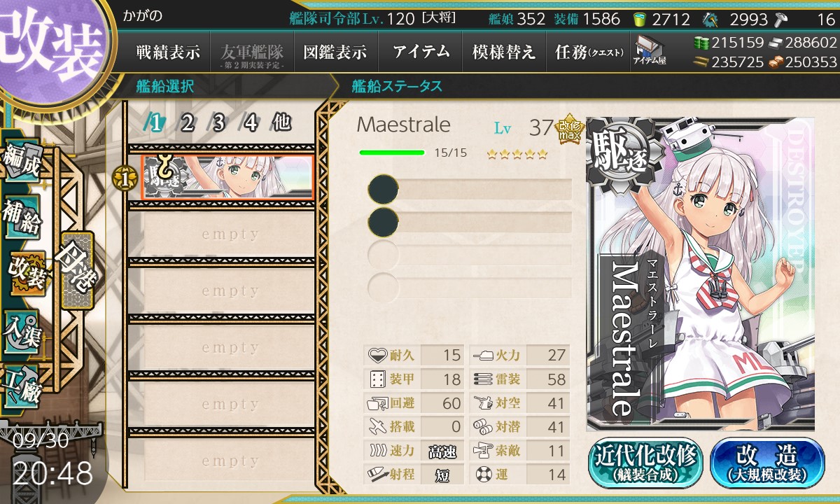The height and width of the screenshot is (504, 840).
Task: Open the 他 other ships tab
Action: 281,123
